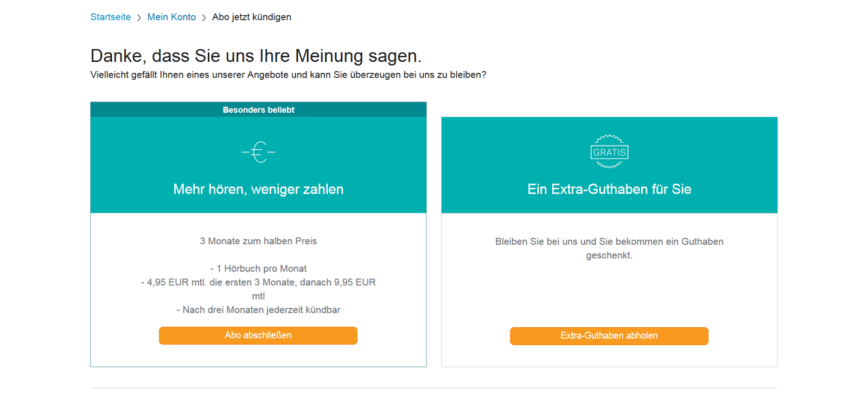Click the teal header of Extra-Guthaben card
The image size is (868, 401).
coord(609,165)
